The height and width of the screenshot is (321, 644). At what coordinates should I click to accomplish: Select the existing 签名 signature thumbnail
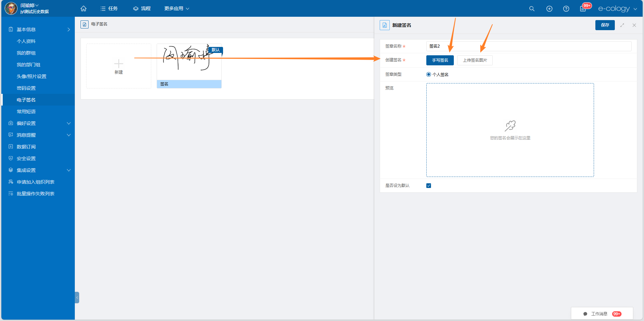pyautogui.click(x=189, y=66)
